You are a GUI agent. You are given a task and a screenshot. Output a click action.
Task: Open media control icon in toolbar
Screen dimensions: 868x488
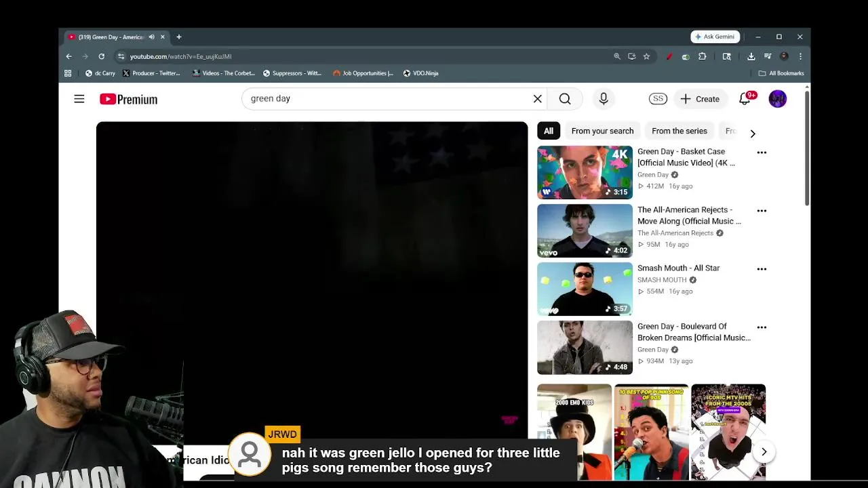[x=768, y=56]
